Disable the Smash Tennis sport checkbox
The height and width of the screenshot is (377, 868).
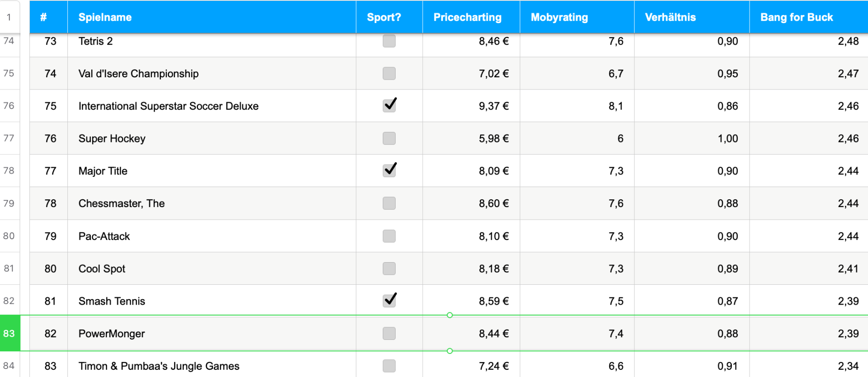click(x=389, y=301)
